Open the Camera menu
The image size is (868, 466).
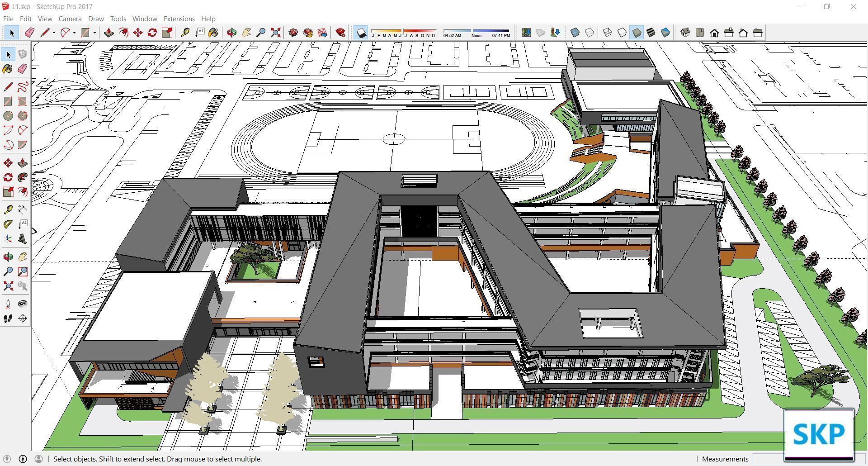click(x=70, y=19)
